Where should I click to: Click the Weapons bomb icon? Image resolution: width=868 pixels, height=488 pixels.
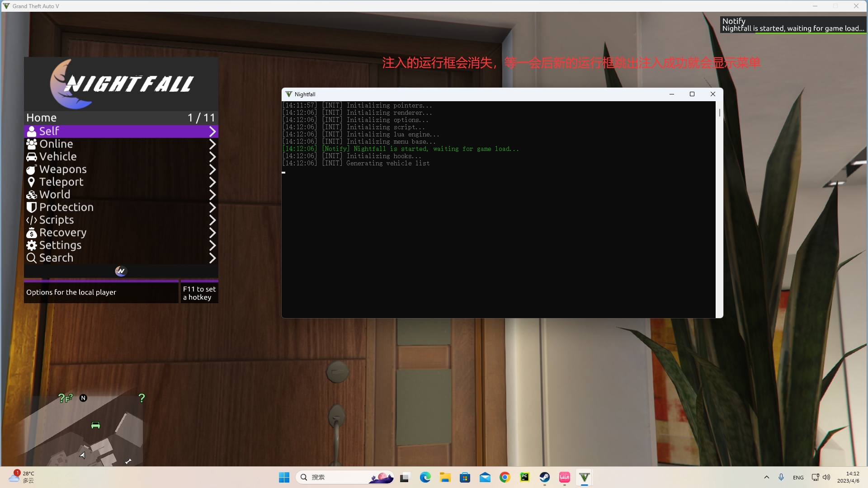[x=31, y=169]
